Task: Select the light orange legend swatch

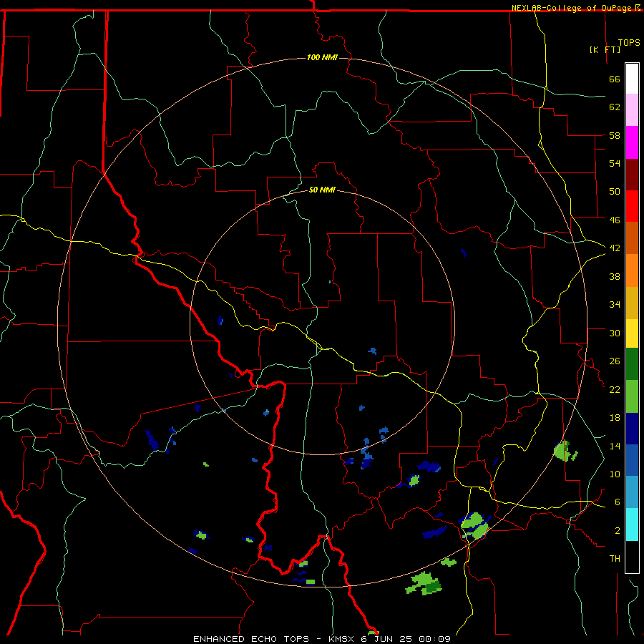Action: (x=632, y=270)
